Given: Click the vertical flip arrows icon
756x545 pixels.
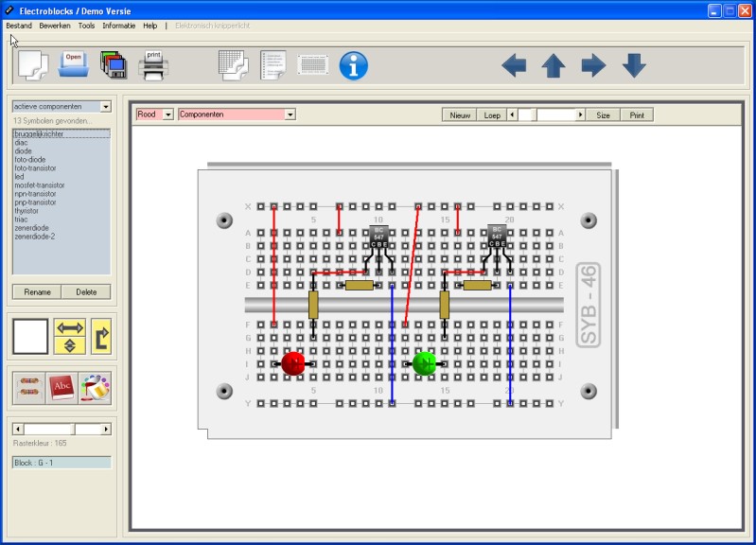Looking at the screenshot, I should tap(70, 345).
